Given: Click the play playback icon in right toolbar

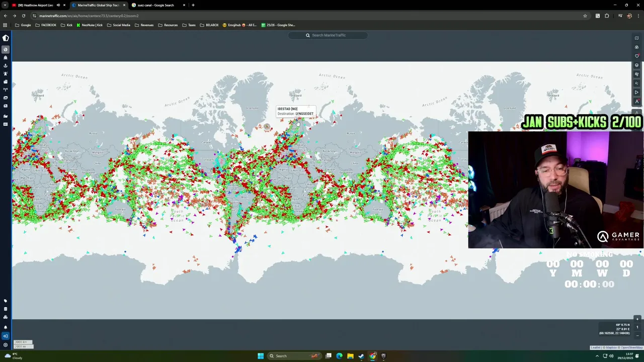Looking at the screenshot, I should click(637, 92).
